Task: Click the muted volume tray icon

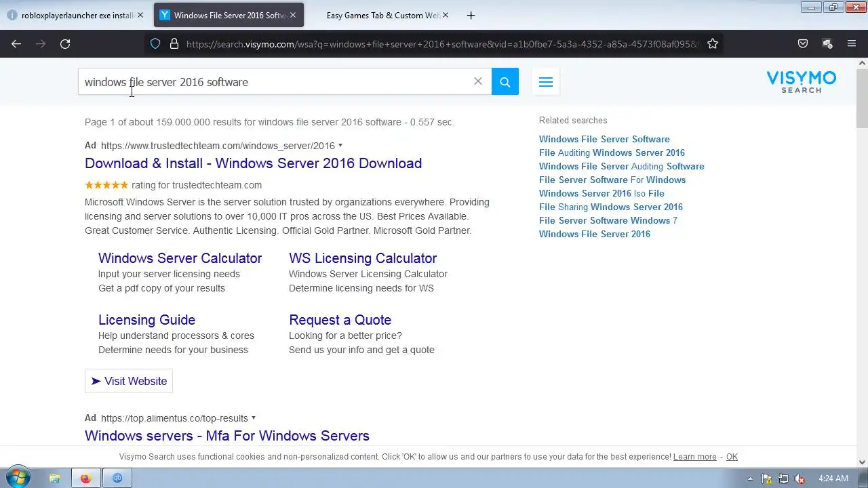Action: point(800,478)
